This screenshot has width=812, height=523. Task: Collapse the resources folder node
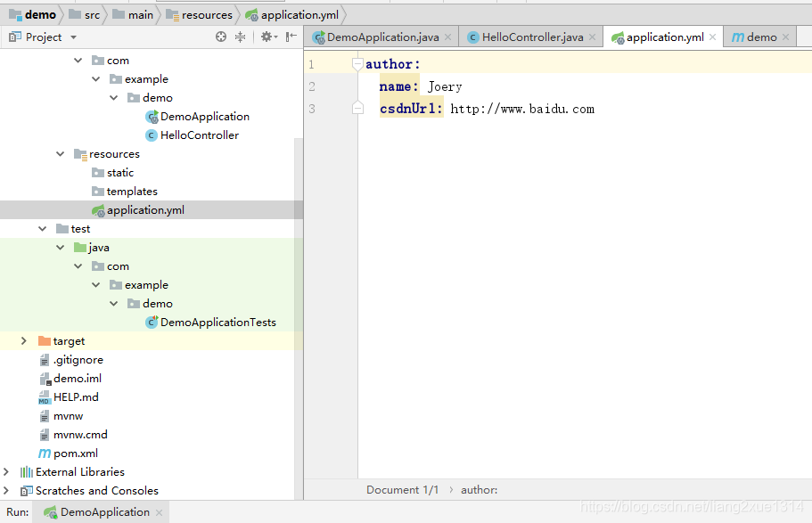click(61, 154)
